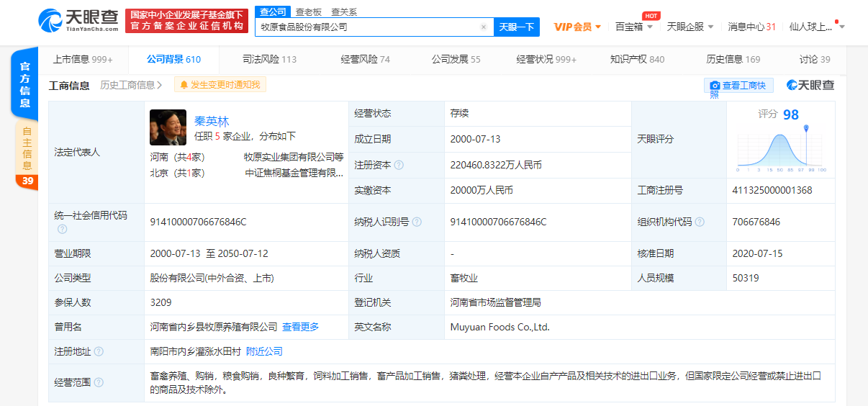
Task: Expand 历史工商信息 link
Action: click(132, 85)
